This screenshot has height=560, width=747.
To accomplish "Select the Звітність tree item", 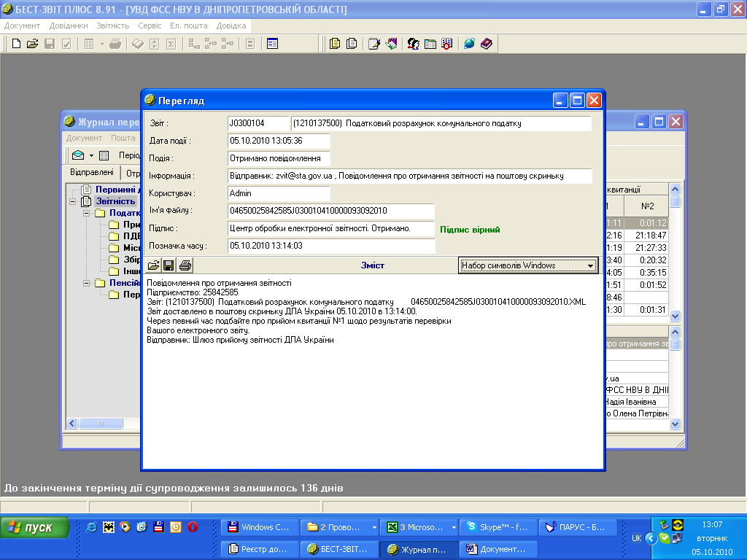I will point(116,201).
